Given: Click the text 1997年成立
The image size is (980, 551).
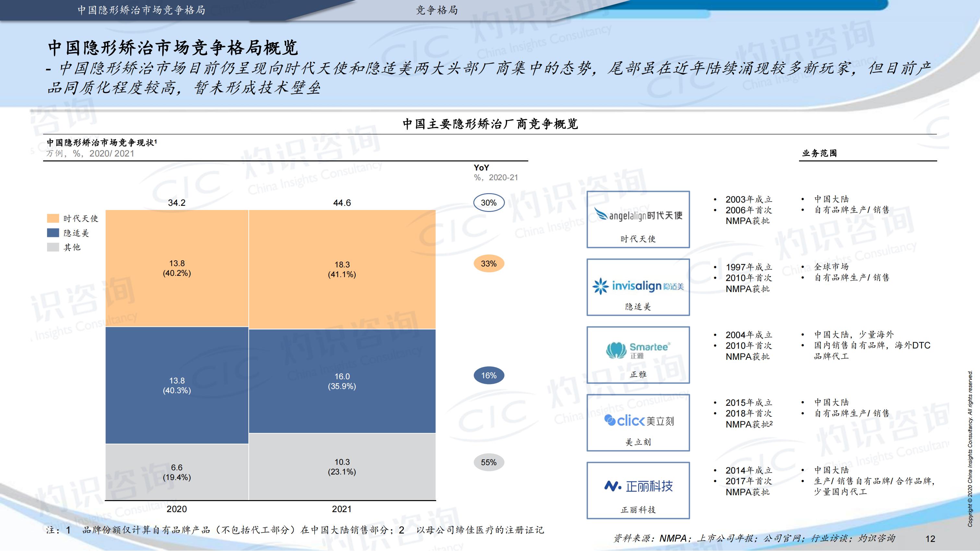Looking at the screenshot, I should [x=749, y=267].
